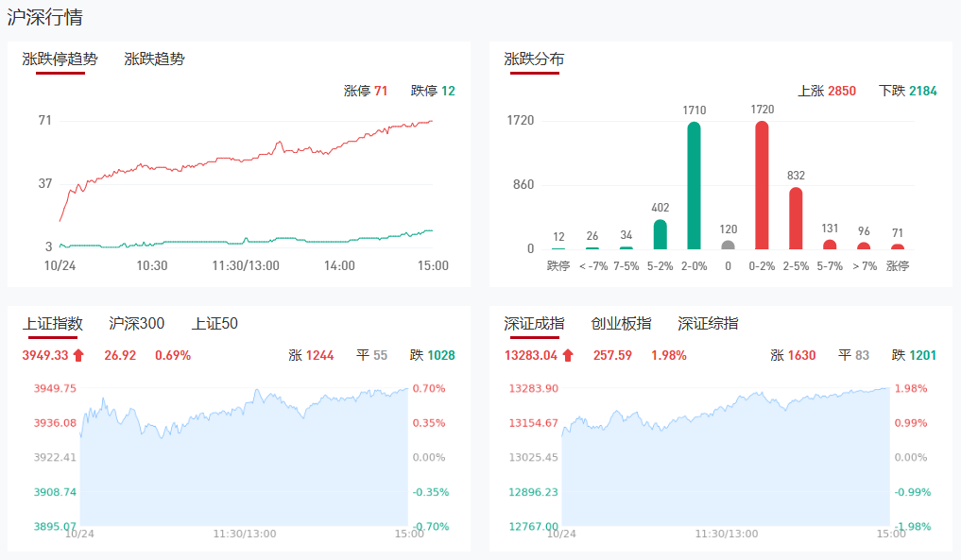Click the gray flat bar labeled 120
961x560 pixels.
coord(728,245)
